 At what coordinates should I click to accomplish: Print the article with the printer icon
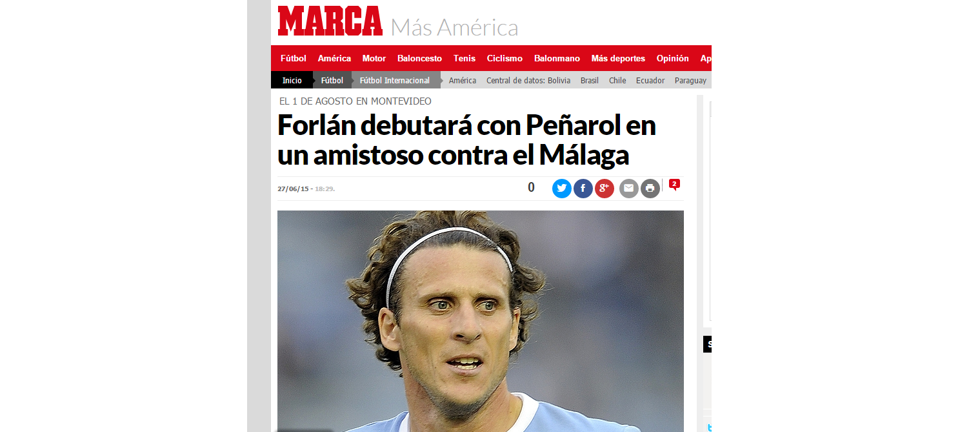650,189
